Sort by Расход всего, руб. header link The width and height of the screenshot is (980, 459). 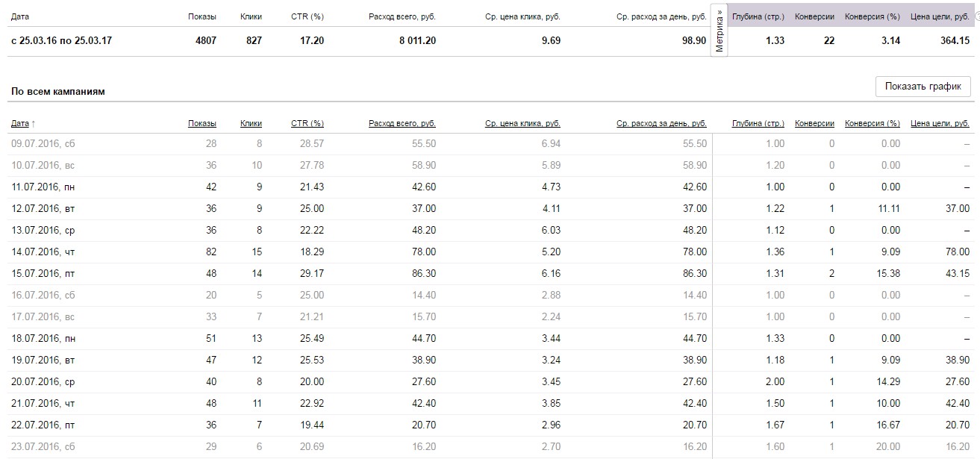[x=402, y=123]
